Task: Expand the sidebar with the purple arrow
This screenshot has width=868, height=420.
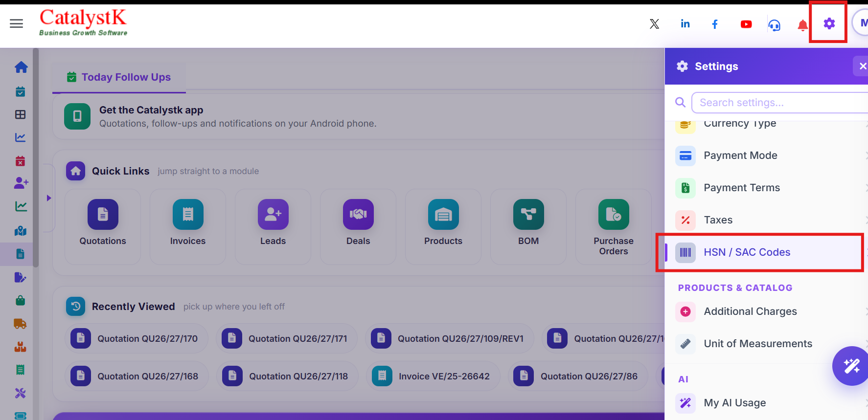Action: 49,198
